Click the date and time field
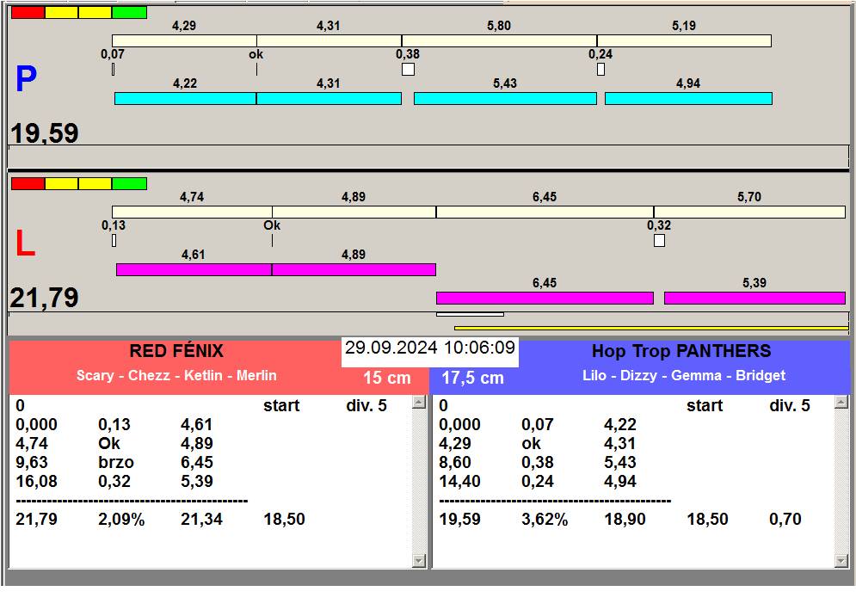 430,348
